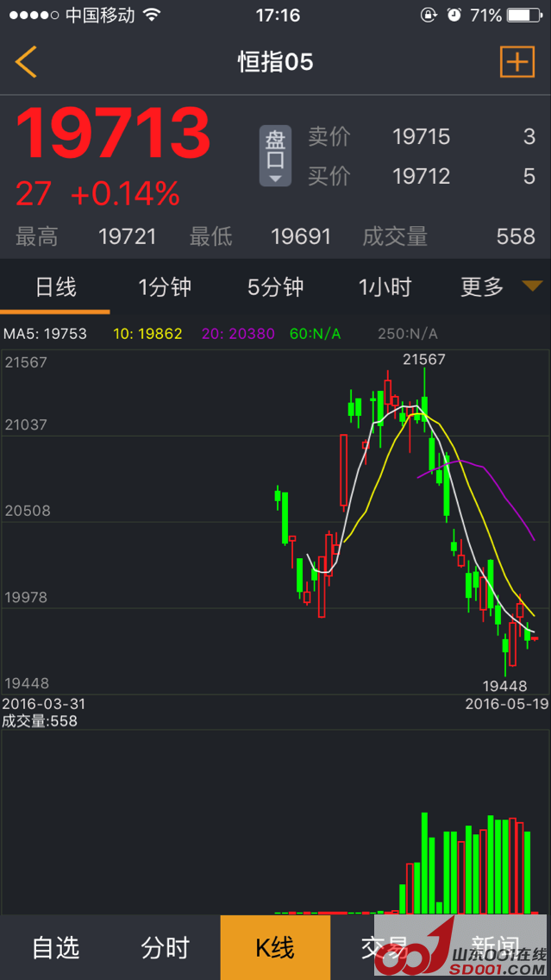Tap the 买价 19712 bid row
Viewport: 551px width, 980px height.
coord(421,176)
